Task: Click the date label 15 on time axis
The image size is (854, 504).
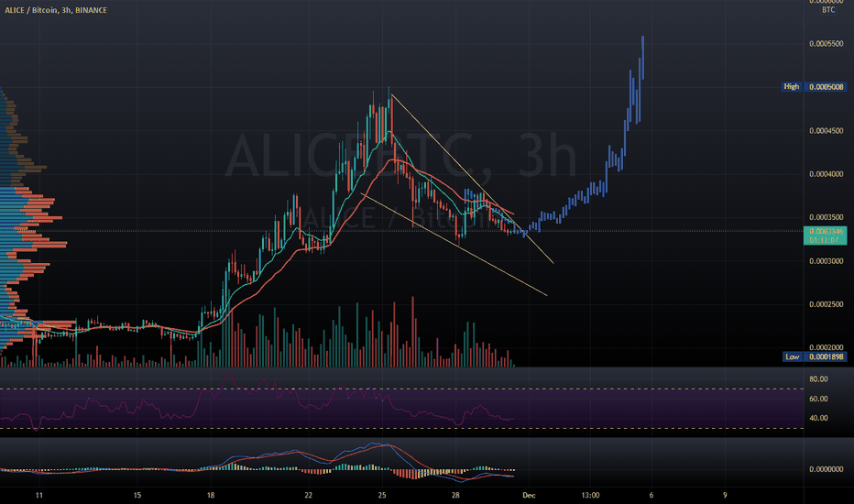Action: [x=137, y=495]
